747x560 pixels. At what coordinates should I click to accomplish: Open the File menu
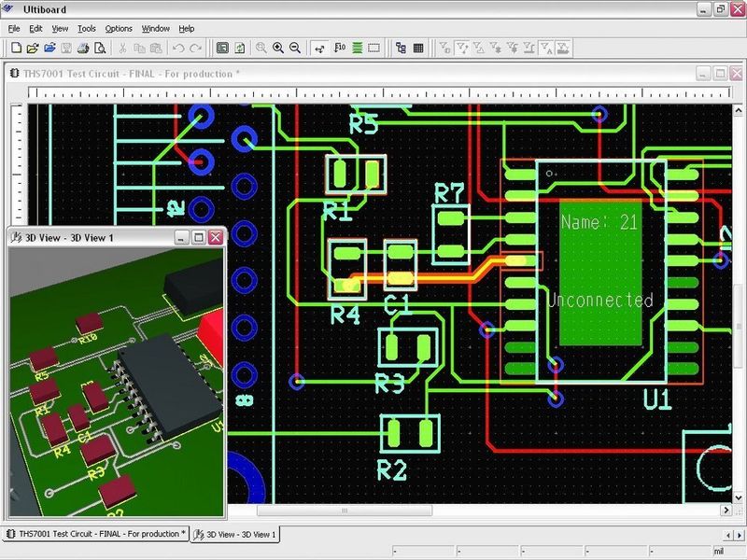point(14,29)
